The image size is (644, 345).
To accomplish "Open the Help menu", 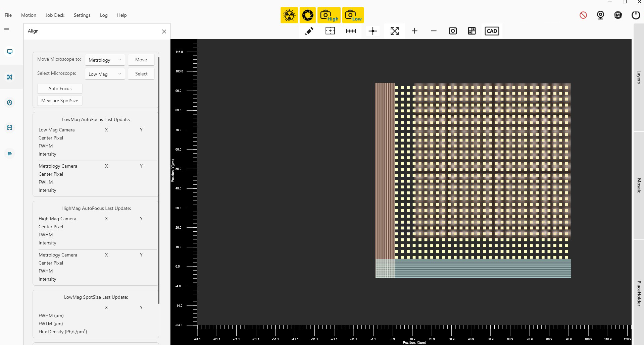I will click(x=122, y=15).
